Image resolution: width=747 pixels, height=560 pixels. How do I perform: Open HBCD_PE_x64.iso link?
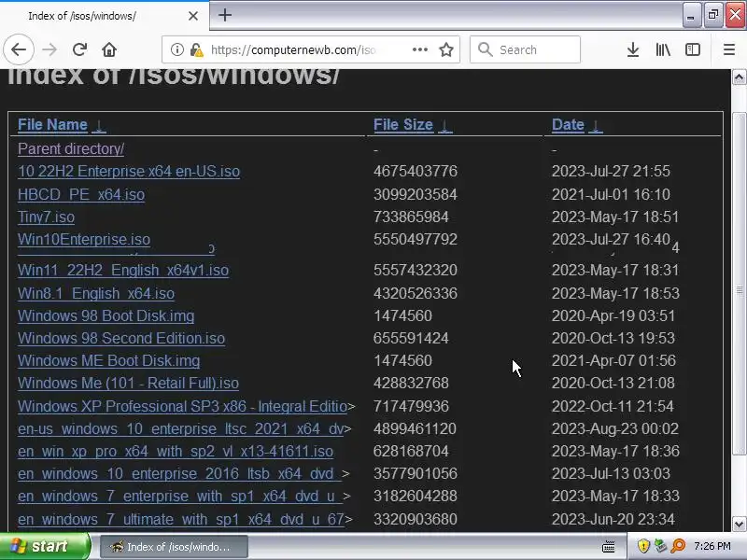coord(81,195)
